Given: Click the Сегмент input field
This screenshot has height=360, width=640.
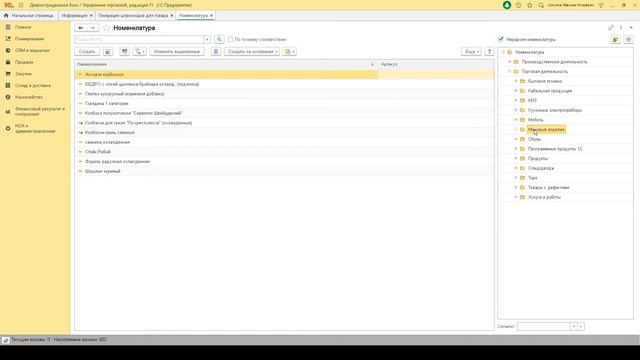Looking at the screenshot, I should pos(544,326).
